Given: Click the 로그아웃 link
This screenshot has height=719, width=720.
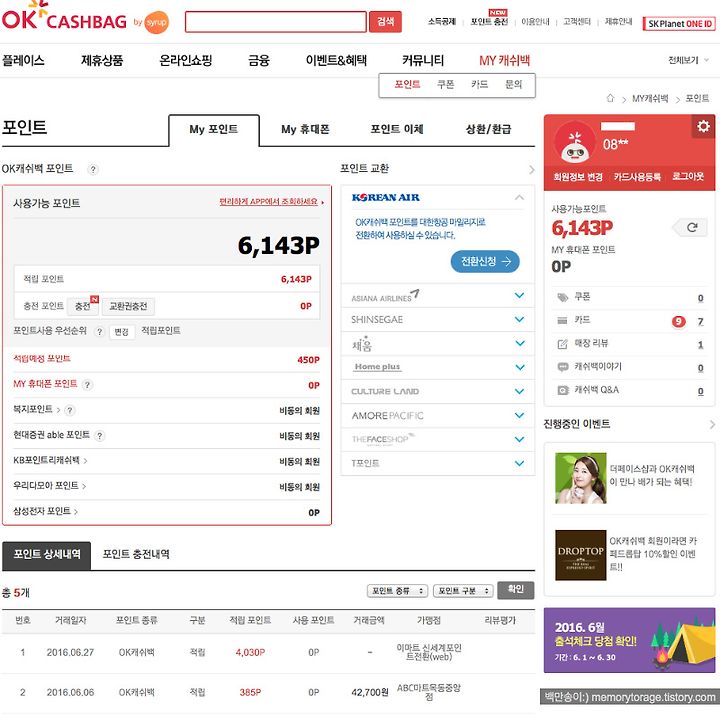Looking at the screenshot, I should point(687,177).
